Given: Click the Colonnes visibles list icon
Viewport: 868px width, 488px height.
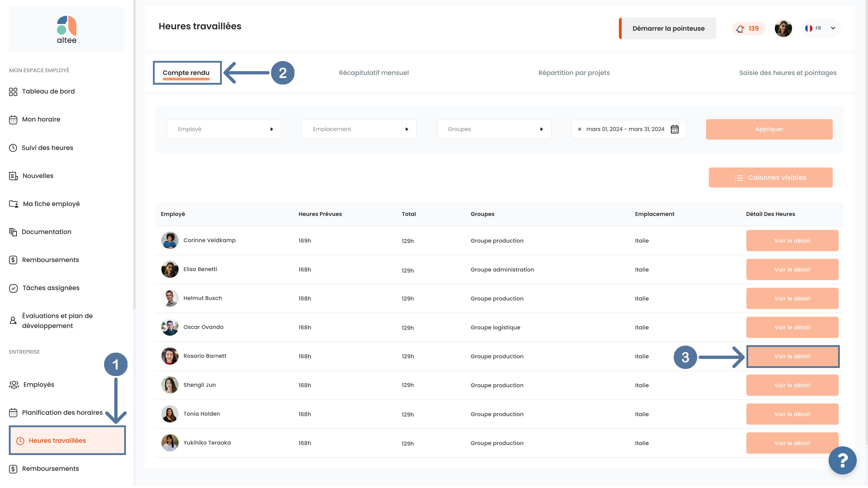Looking at the screenshot, I should click(x=739, y=178).
